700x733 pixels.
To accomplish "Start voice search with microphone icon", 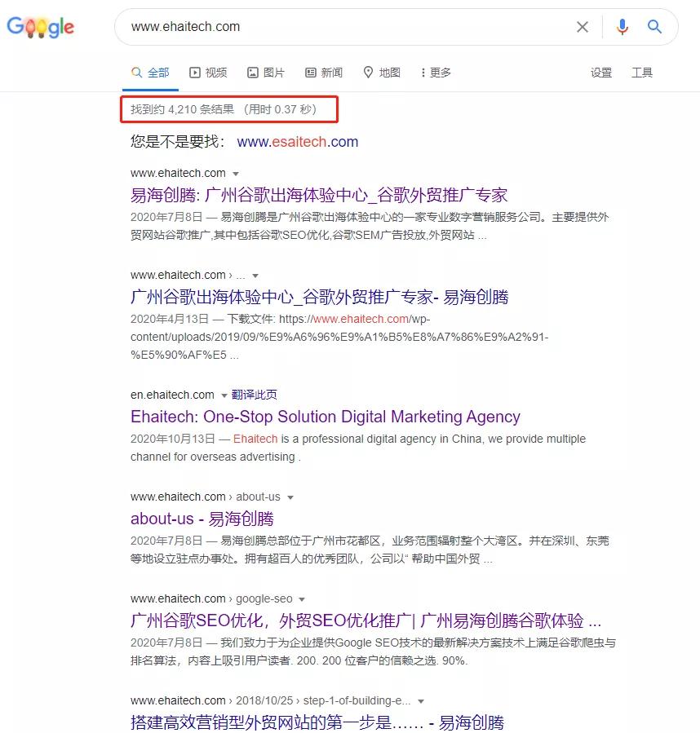I will pos(622,27).
